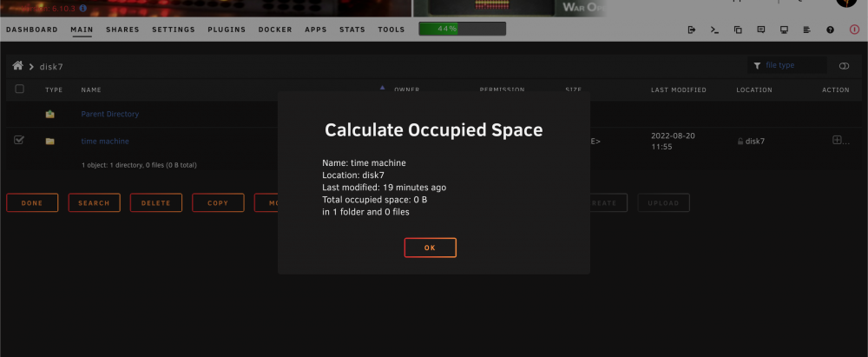Uncheck the time machine row checkbox

coord(19,140)
